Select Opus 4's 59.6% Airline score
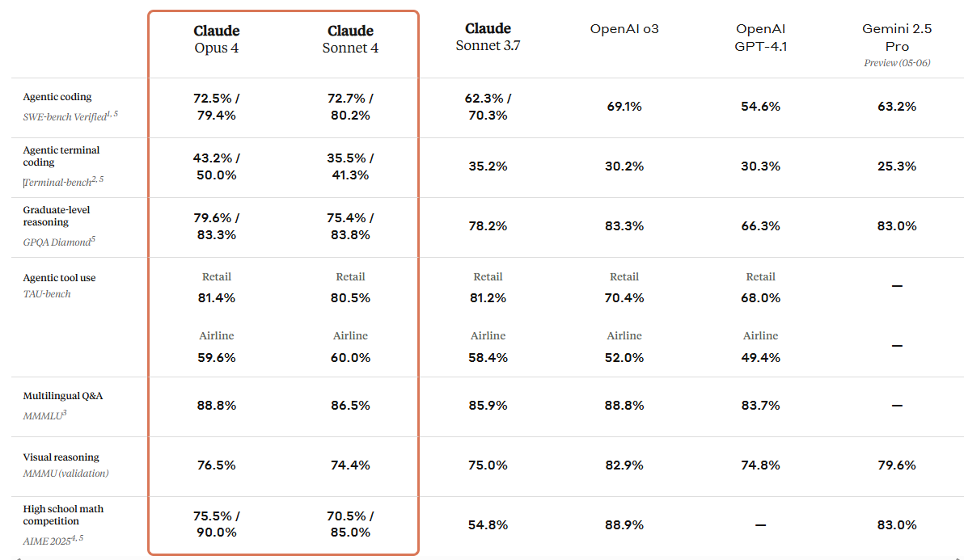 pyautogui.click(x=217, y=357)
